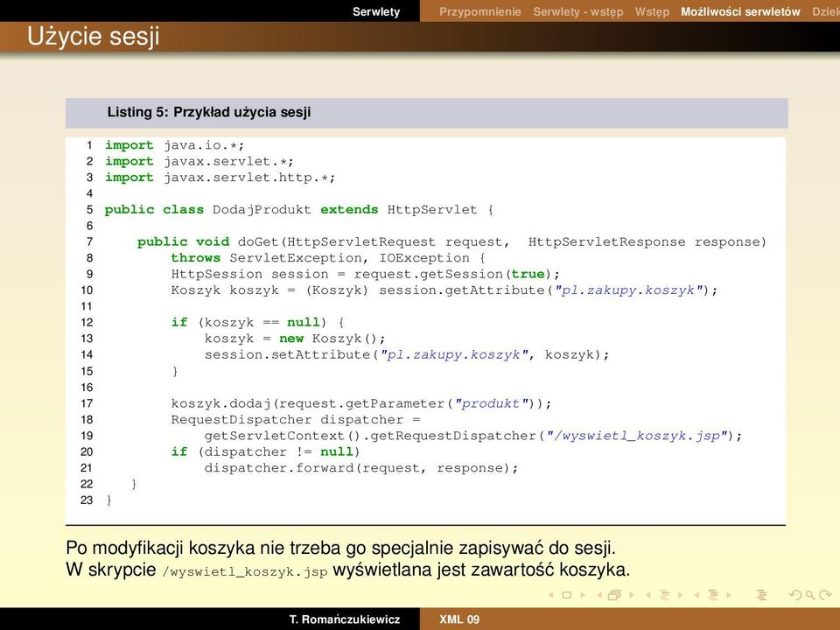Screen dimensions: 840x630
Task: Click the 'XML 09' footer title
Action: click(x=459, y=619)
